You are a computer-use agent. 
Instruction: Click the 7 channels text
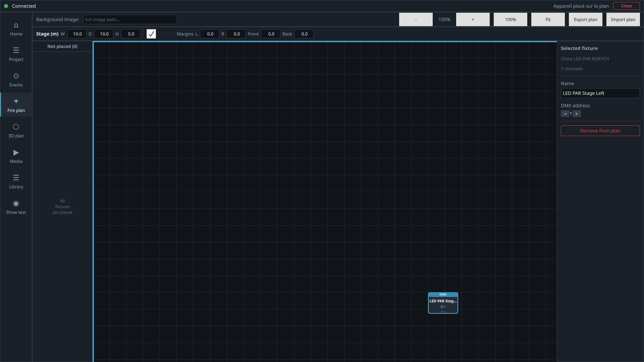[572, 69]
